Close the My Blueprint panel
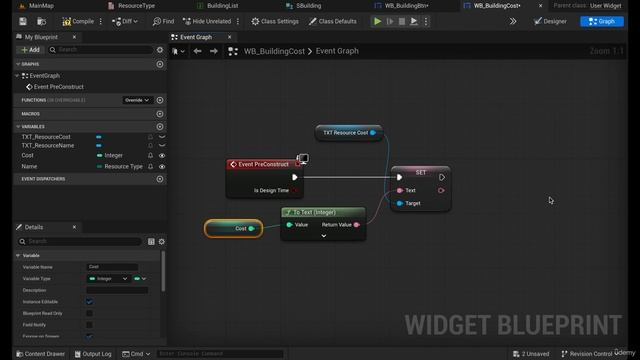The image size is (640, 360). coord(74,37)
